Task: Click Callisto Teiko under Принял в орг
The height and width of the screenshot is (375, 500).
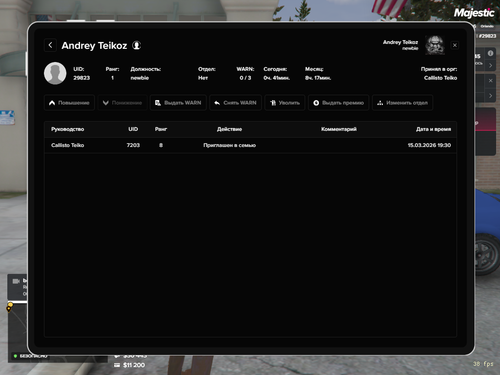Action: (440, 78)
